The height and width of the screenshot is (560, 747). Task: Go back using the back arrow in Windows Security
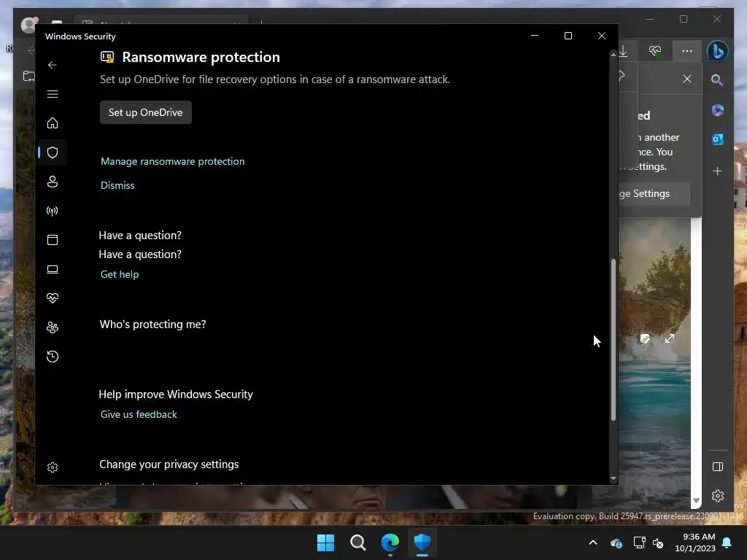[53, 65]
